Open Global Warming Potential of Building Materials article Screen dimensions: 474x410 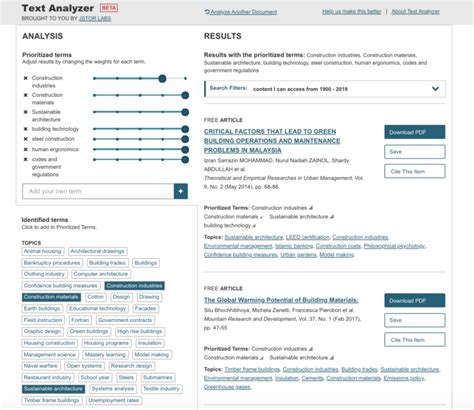(x=281, y=300)
